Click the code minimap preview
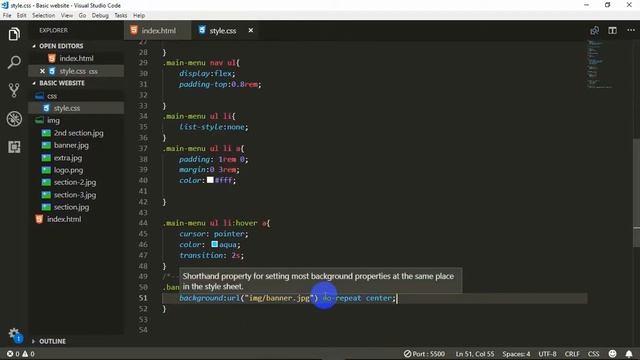The height and width of the screenshot is (360, 640). point(599,63)
